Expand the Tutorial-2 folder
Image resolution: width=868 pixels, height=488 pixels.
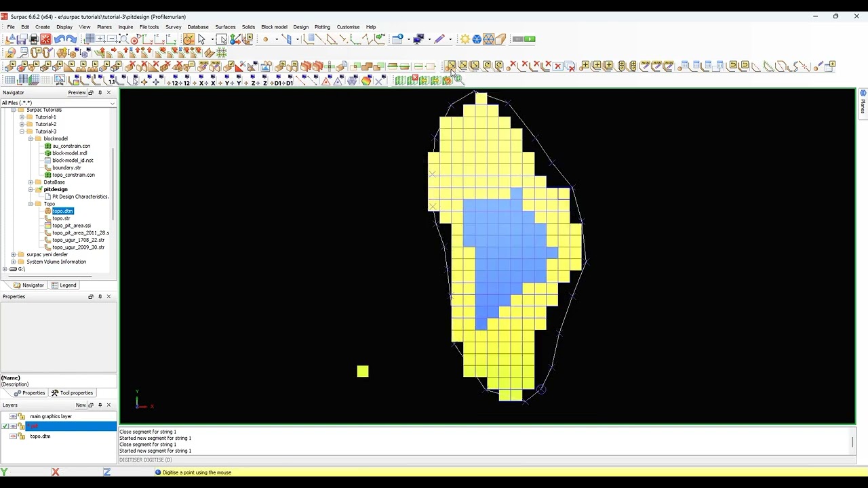pyautogui.click(x=22, y=124)
